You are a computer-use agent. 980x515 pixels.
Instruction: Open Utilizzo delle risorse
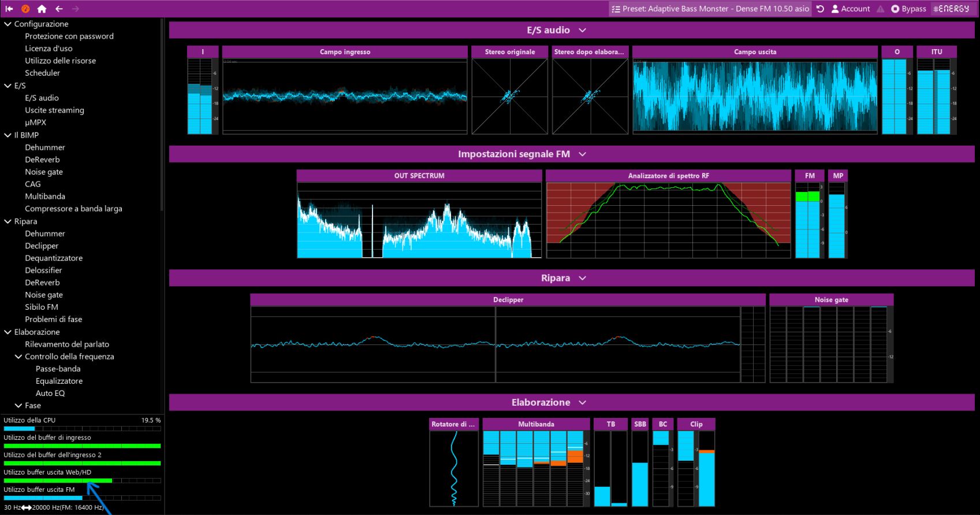(60, 61)
